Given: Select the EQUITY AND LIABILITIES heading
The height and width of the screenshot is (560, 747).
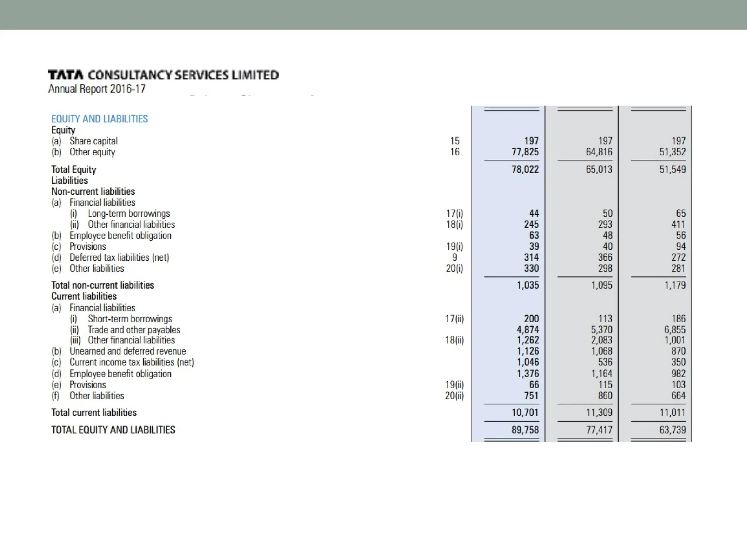Looking at the screenshot, I should 99,119.
